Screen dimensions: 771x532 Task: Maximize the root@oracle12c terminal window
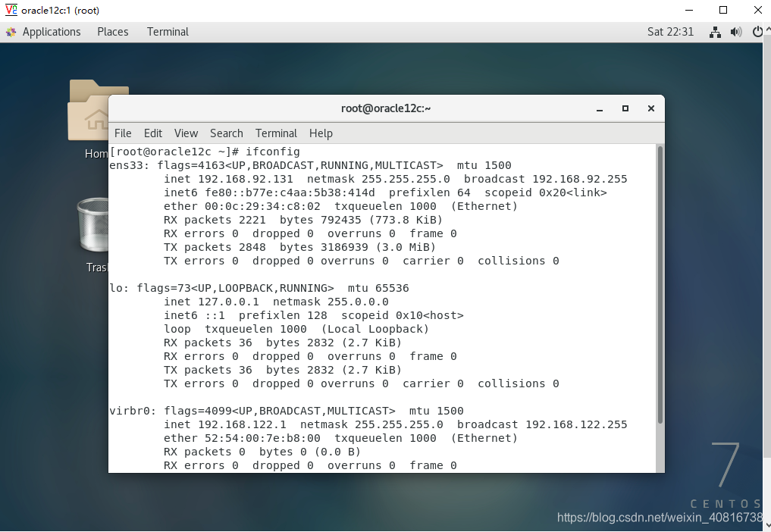click(625, 108)
